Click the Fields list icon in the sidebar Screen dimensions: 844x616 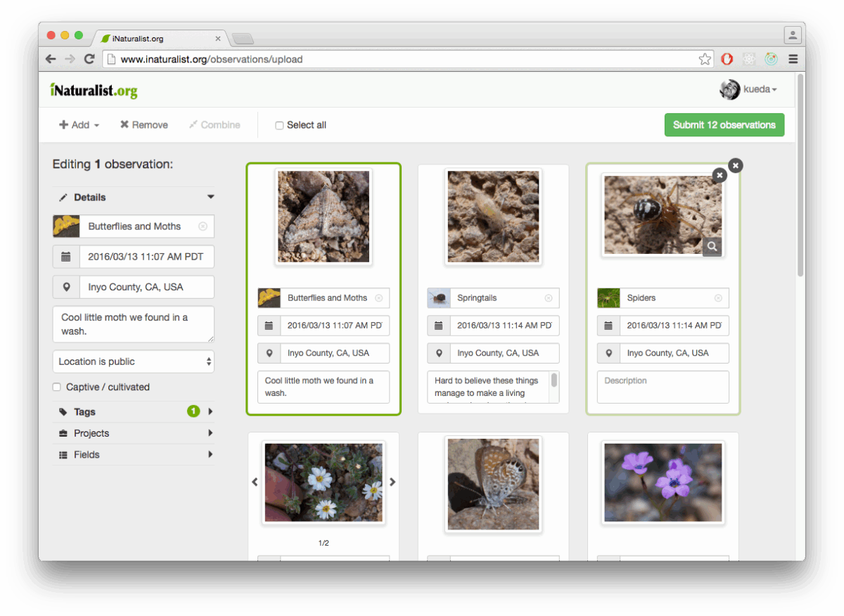[x=63, y=454]
